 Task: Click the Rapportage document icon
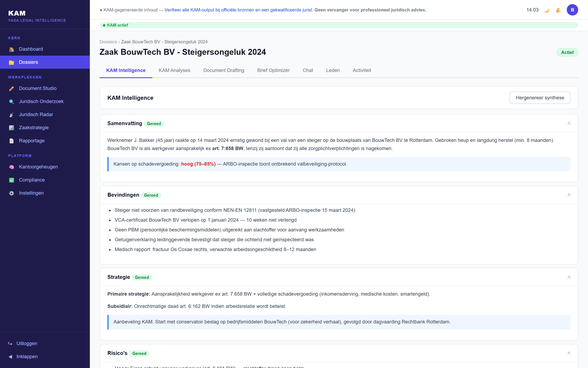tap(11, 141)
